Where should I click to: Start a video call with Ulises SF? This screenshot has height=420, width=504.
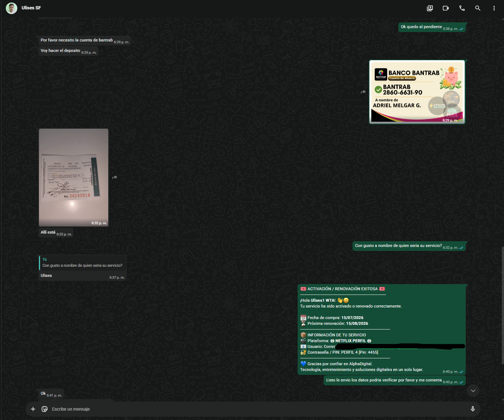(x=446, y=8)
